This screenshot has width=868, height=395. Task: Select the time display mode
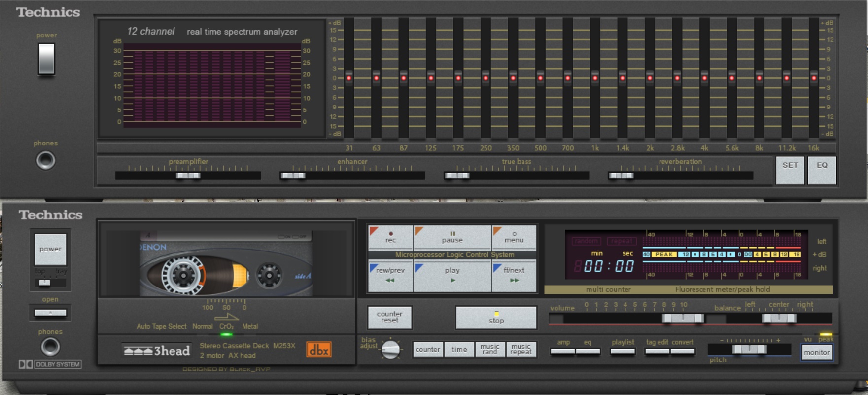pyautogui.click(x=459, y=350)
